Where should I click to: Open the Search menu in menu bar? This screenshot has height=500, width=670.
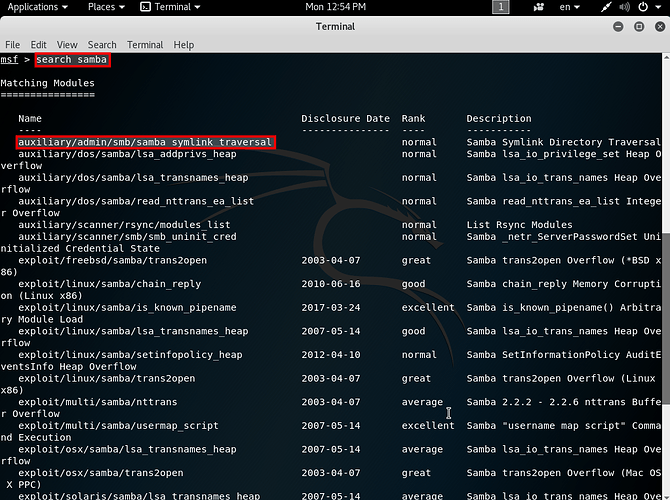102,45
